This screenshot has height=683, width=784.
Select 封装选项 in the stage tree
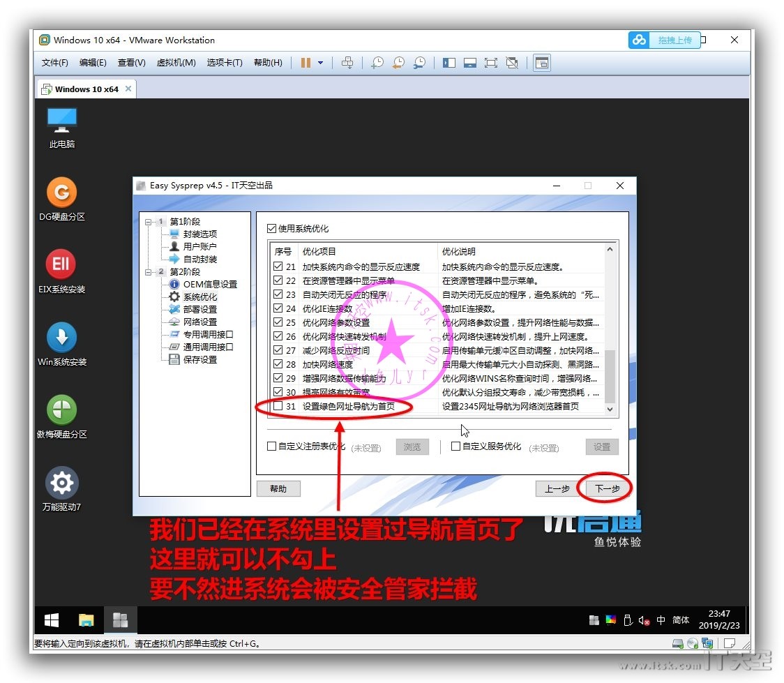coord(200,234)
